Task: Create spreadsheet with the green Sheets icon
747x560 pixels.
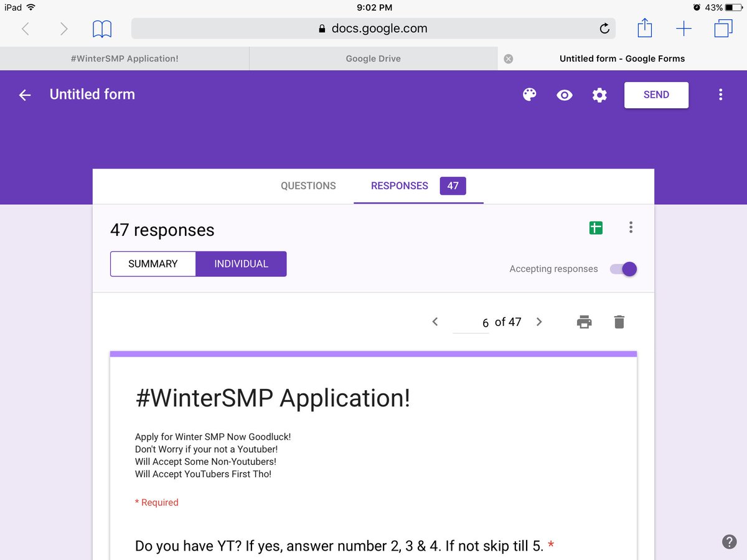Action: point(596,228)
